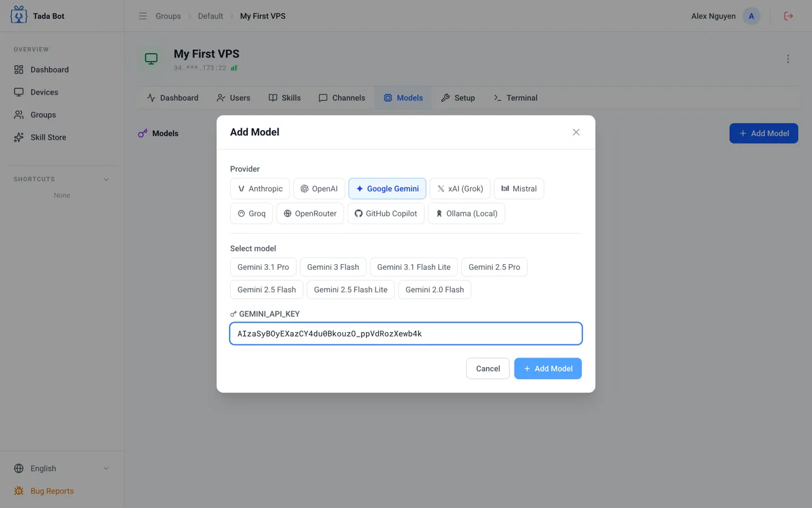Open Skill Store in the sidebar
This screenshot has height=508, width=812.
tap(62, 137)
